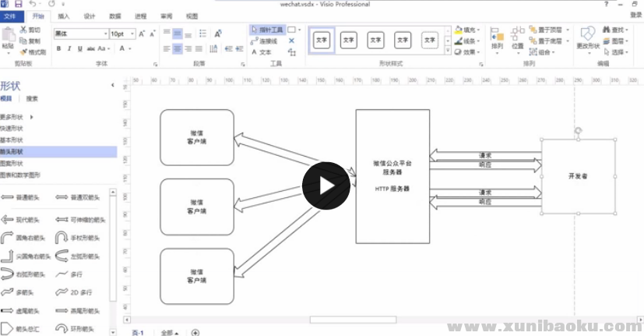Toggle underline formatting

point(79,48)
